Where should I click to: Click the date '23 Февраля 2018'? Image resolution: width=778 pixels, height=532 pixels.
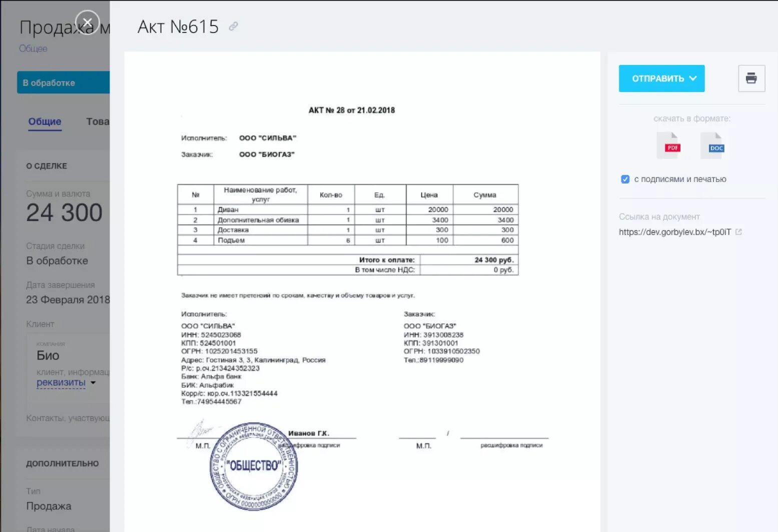pos(68,299)
